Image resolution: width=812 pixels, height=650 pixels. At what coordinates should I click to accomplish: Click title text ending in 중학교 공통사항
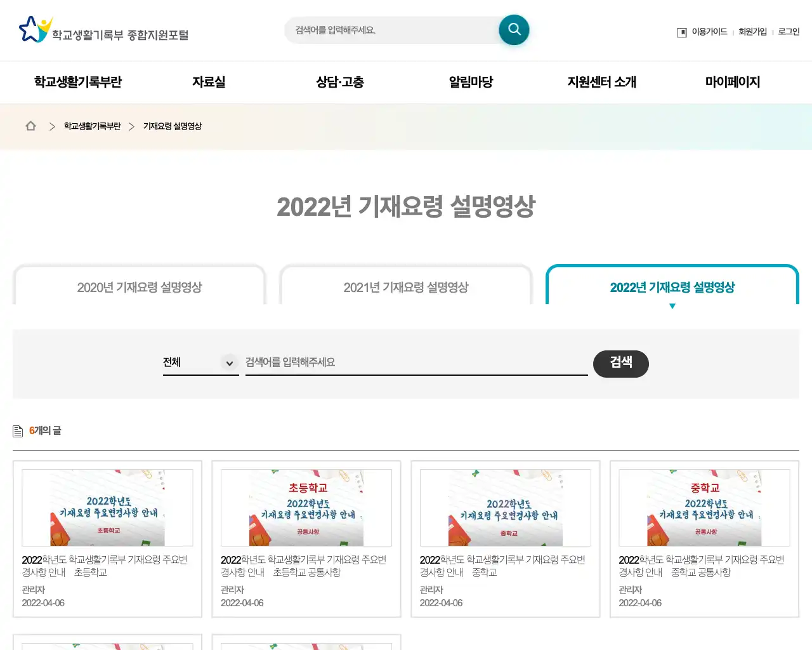pos(702,566)
